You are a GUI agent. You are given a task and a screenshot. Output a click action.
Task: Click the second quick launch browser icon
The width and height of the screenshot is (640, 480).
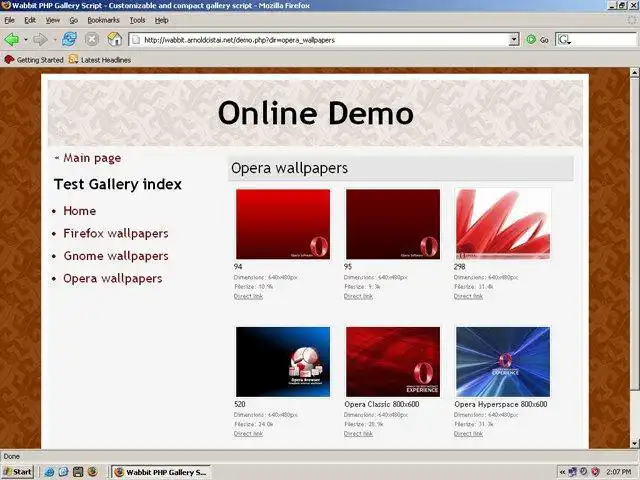click(63, 472)
